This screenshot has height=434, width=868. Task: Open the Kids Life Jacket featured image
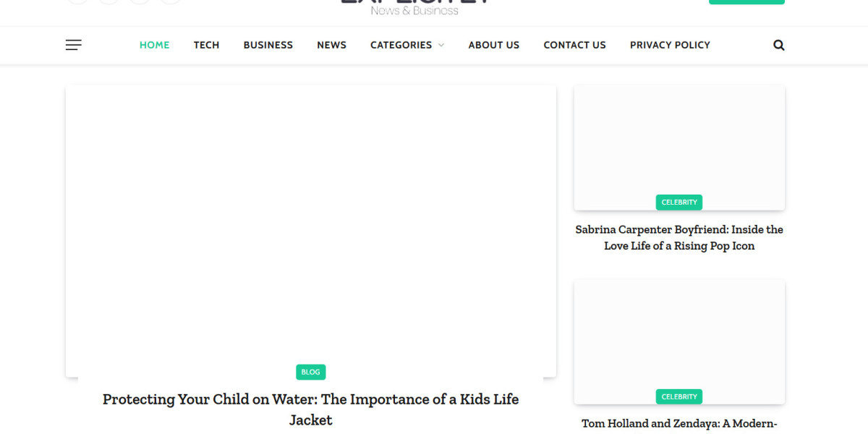pos(311,231)
